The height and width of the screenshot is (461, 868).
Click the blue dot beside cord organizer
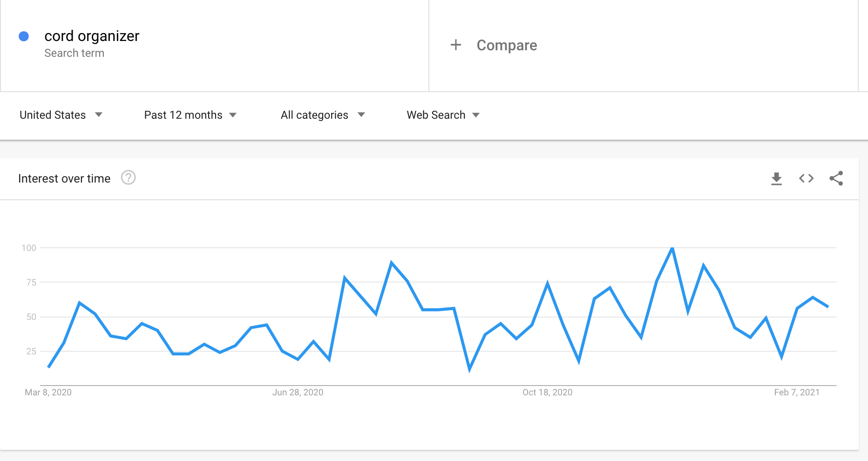click(x=24, y=36)
